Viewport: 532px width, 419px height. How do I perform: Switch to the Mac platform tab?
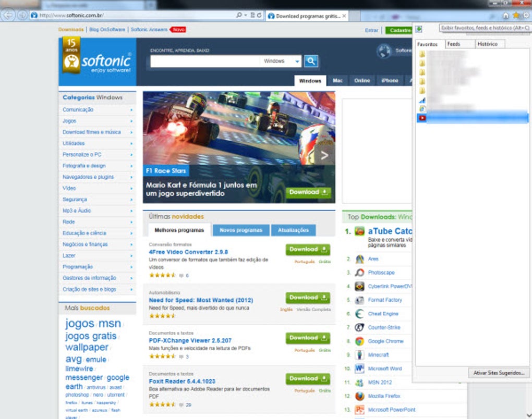coord(337,81)
